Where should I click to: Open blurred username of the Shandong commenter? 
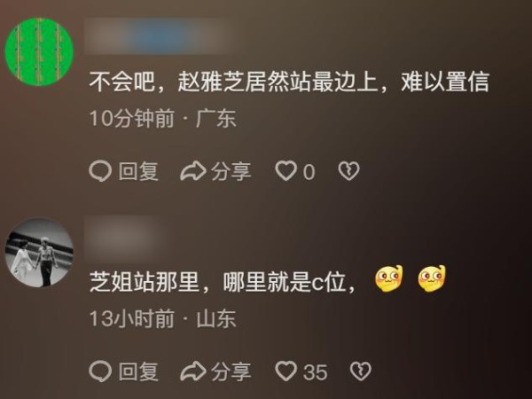124,239
